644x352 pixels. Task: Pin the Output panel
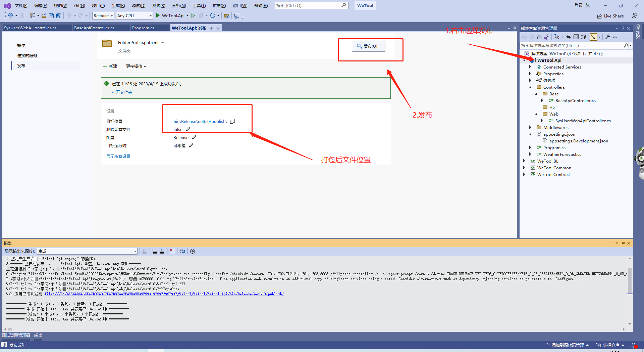(623, 243)
